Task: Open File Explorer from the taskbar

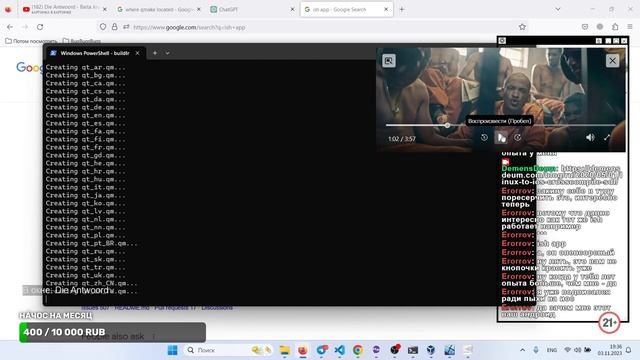Action: (284, 350)
